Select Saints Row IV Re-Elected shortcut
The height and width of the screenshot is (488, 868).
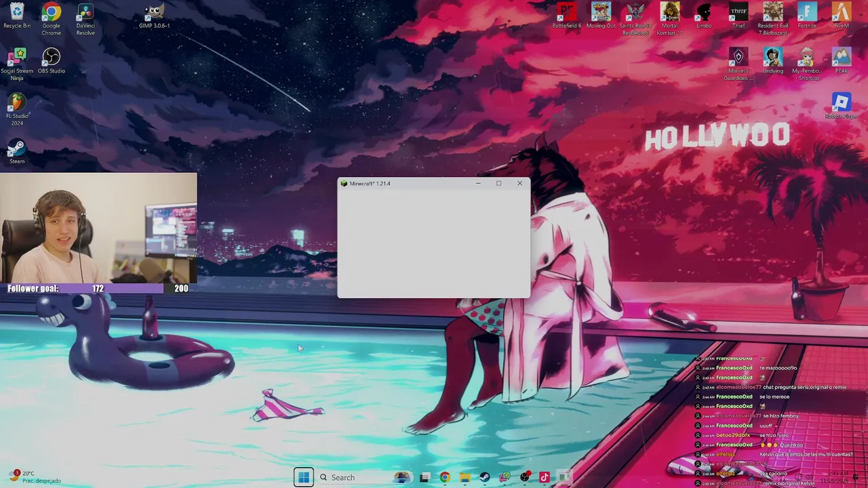pyautogui.click(x=635, y=19)
